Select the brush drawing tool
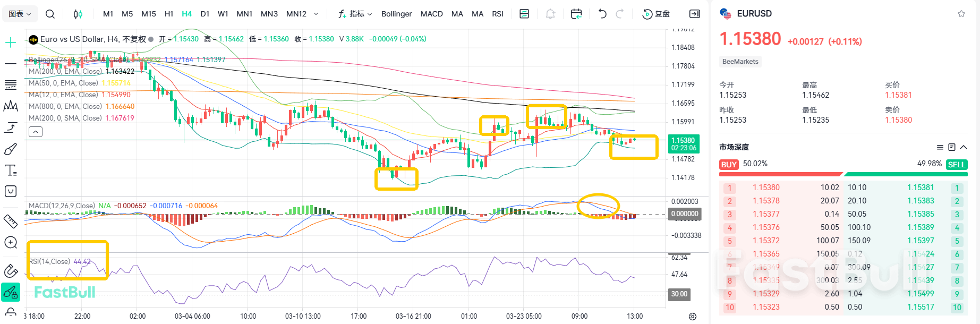Image resolution: width=980 pixels, height=324 pixels. pos(11,149)
